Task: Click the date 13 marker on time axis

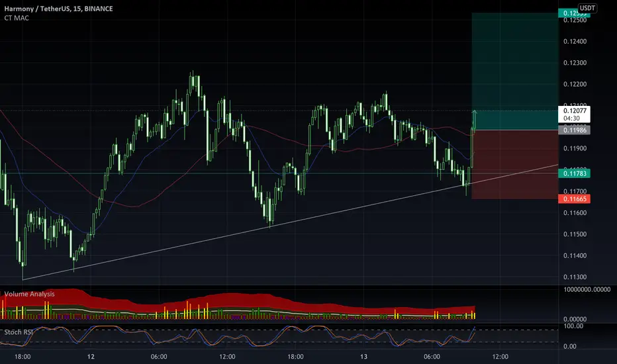Action: (363, 357)
